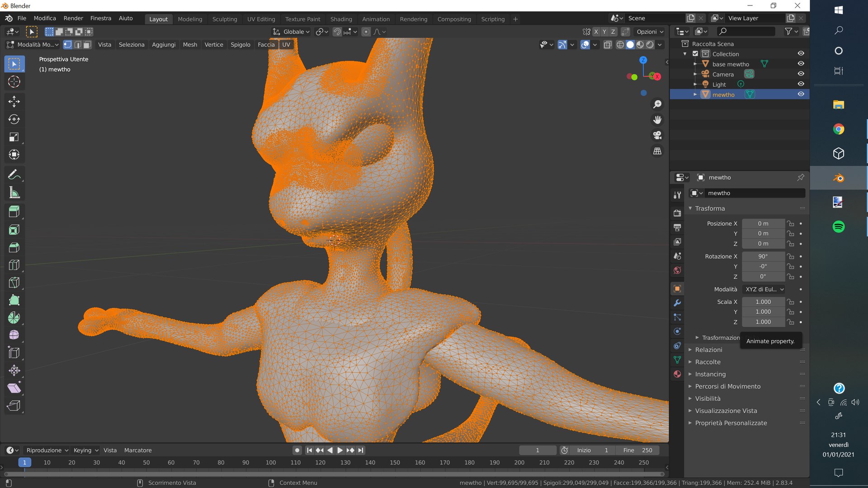Click viewport zoom magnifier icon
The width and height of the screenshot is (868, 488).
(657, 104)
